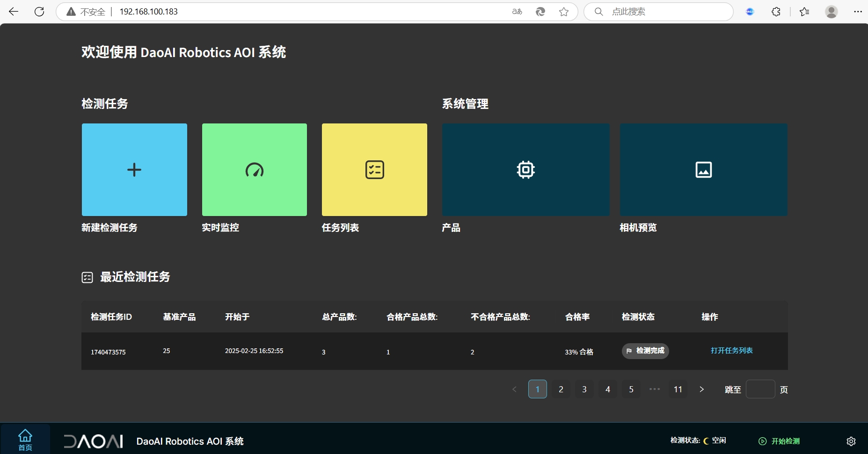Open settings gear in bottom bar
The width and height of the screenshot is (868, 454).
pos(851,441)
